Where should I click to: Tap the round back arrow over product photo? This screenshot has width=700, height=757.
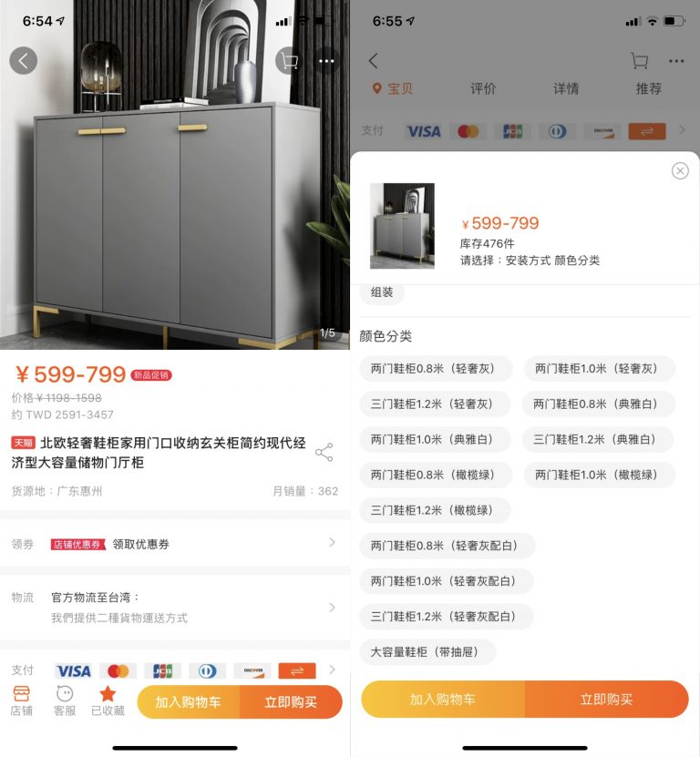pyautogui.click(x=23, y=61)
